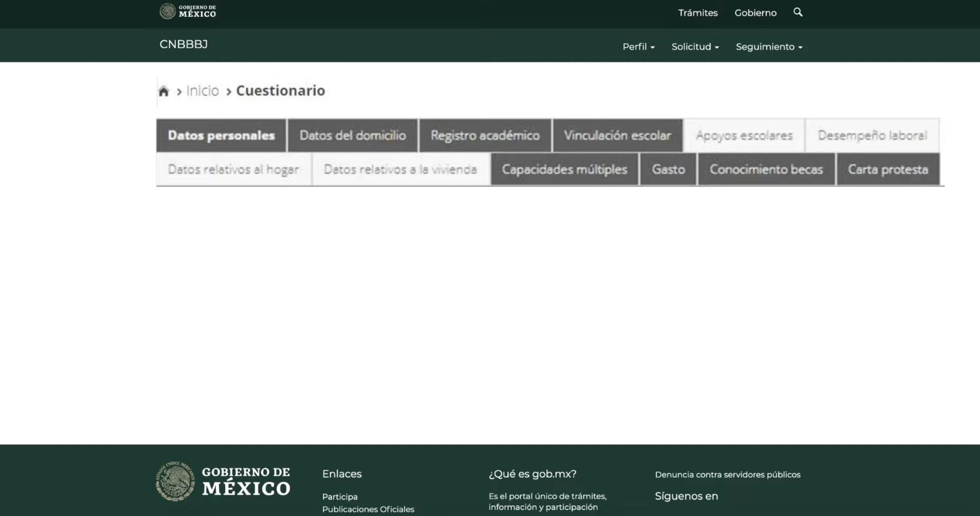Screen dimensions: 980x516
Task: Switch to the Datos del domicilio tab
Action: pyautogui.click(x=352, y=135)
